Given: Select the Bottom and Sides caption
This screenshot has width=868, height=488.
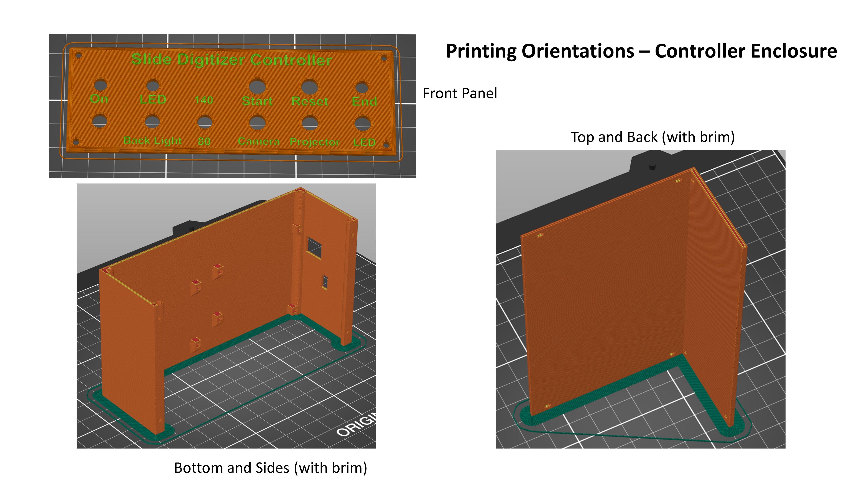Looking at the screenshot, I should [x=270, y=468].
